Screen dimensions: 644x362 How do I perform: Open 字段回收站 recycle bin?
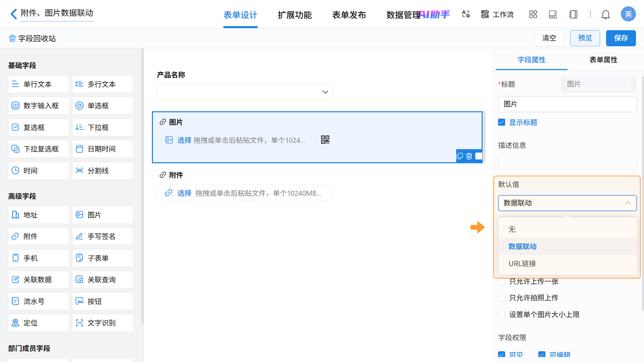pos(33,39)
